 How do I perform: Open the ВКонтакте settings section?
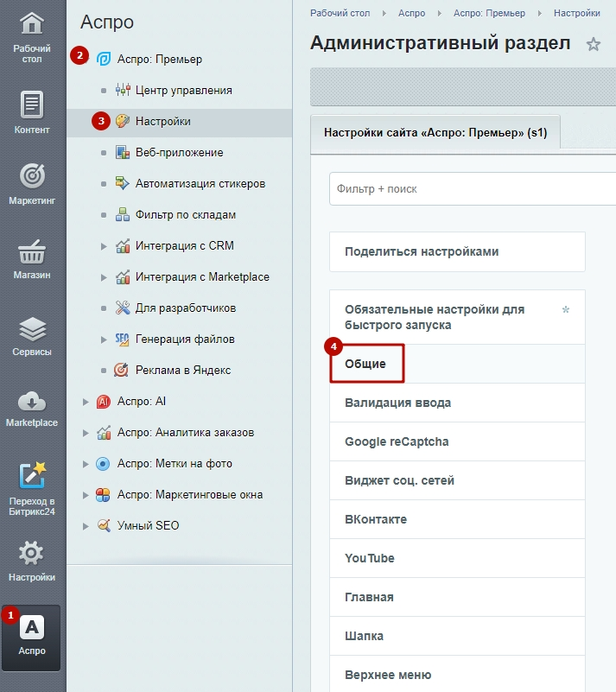pyautogui.click(x=458, y=519)
